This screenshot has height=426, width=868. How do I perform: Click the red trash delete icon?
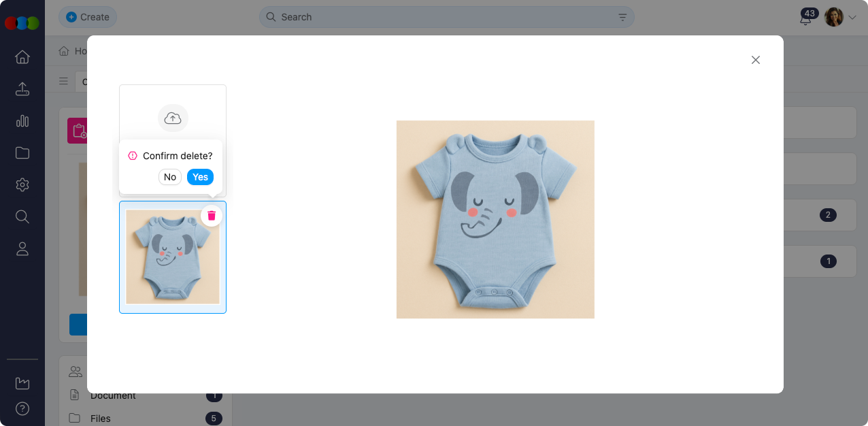(212, 216)
